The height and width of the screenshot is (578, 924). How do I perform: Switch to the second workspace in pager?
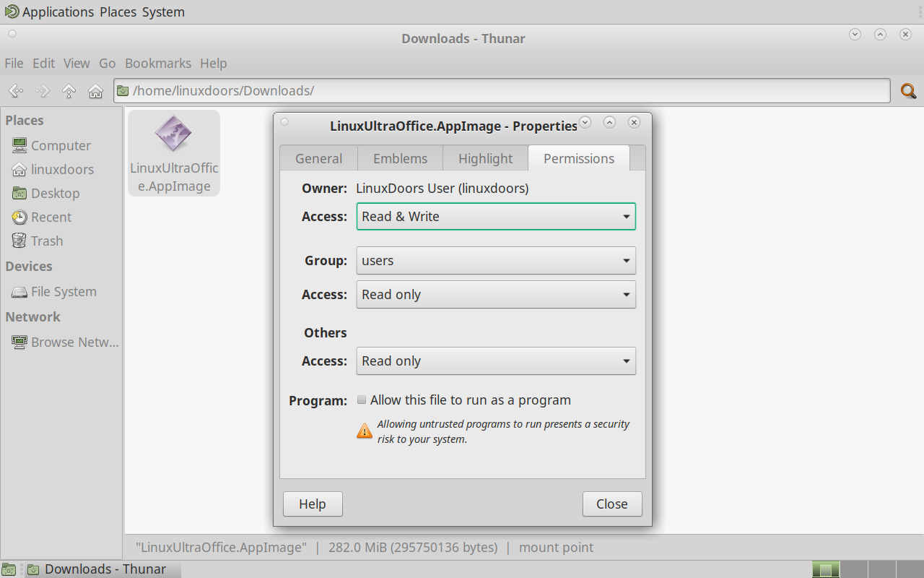pyautogui.click(x=854, y=569)
